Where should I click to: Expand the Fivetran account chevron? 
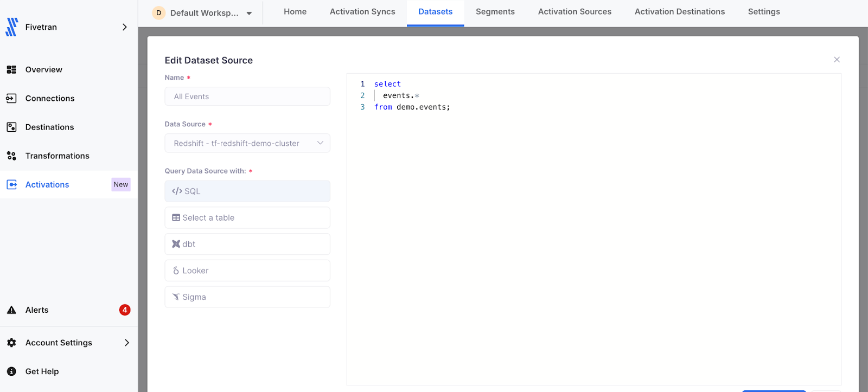coord(125,27)
